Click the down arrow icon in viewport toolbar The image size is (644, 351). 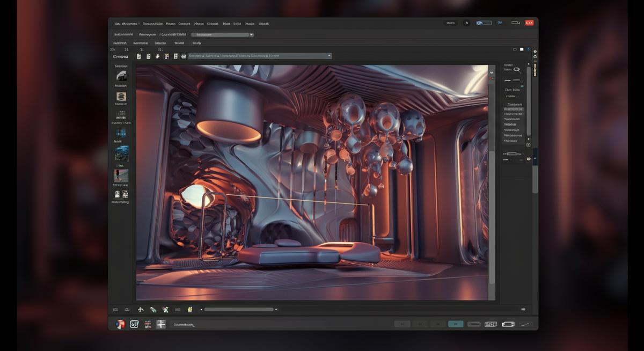[158, 56]
